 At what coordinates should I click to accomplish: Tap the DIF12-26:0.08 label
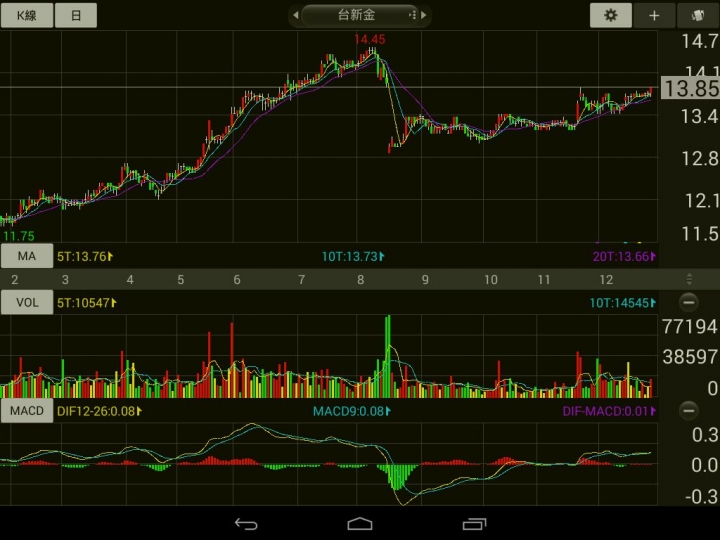99,411
